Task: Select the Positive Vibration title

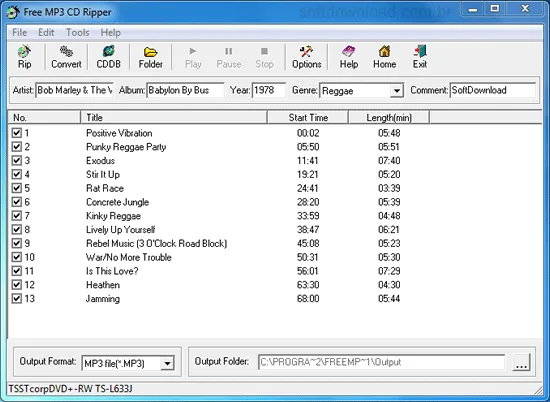Action: 119,133
